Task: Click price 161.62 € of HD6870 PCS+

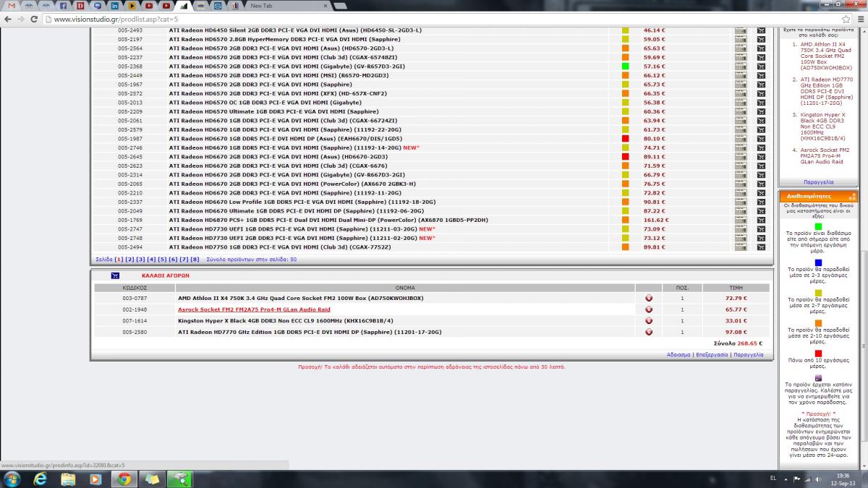Action: [656, 220]
